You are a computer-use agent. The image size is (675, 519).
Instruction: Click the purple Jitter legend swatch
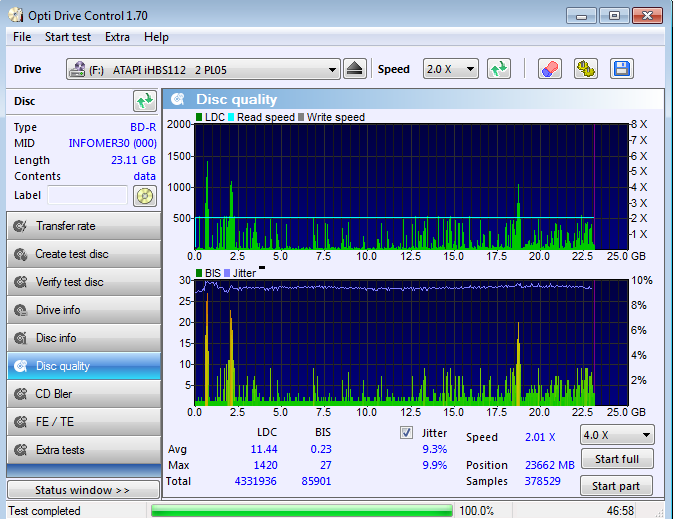tap(227, 273)
